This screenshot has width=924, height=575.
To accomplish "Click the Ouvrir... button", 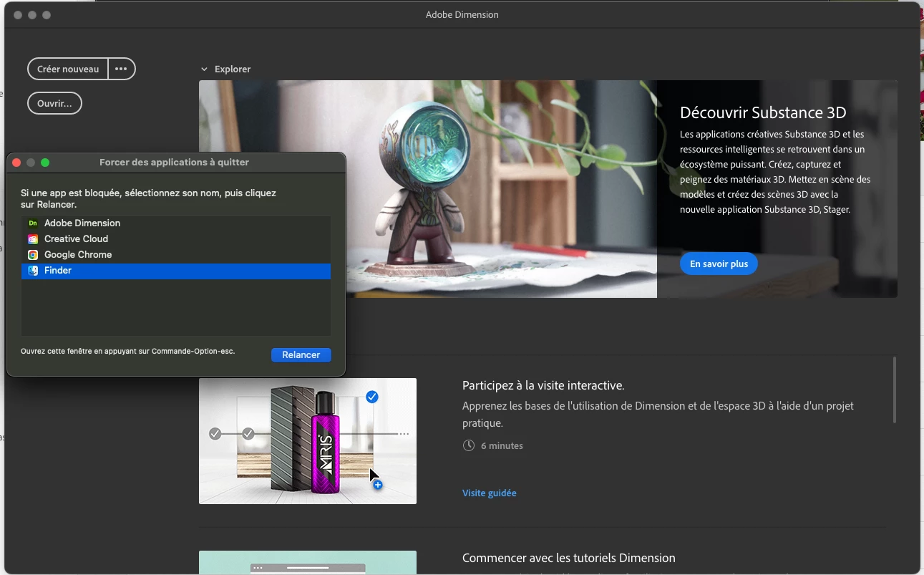I will point(54,103).
